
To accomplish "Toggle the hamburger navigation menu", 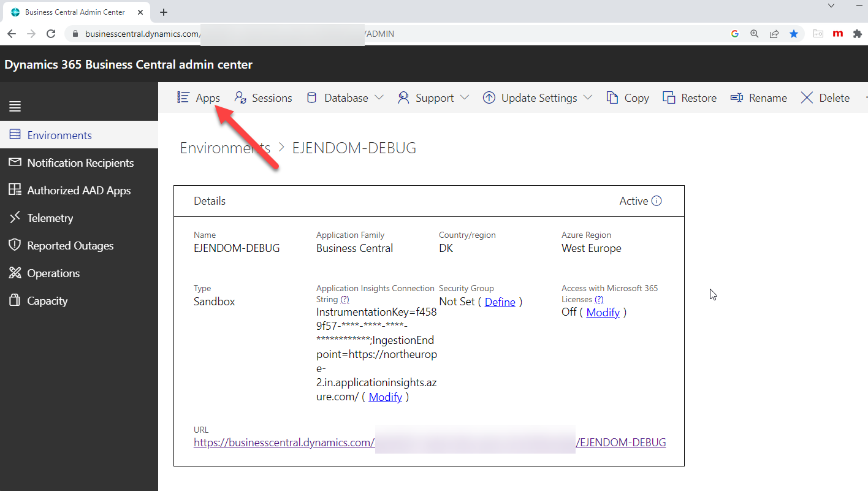I will [x=15, y=107].
